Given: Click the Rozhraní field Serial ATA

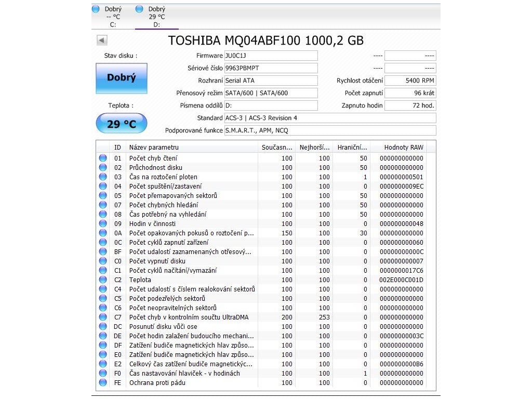Looking at the screenshot, I should [271, 81].
